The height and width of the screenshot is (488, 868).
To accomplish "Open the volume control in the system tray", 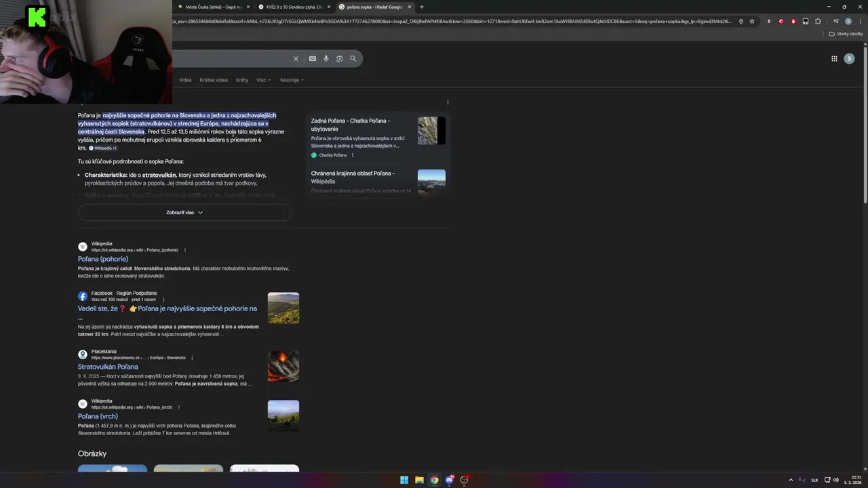I will click(835, 480).
